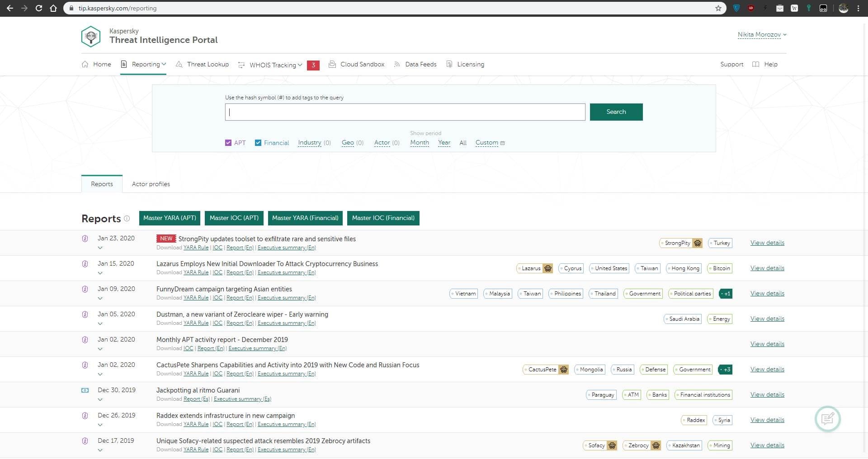Click the browser home icon

53,8
